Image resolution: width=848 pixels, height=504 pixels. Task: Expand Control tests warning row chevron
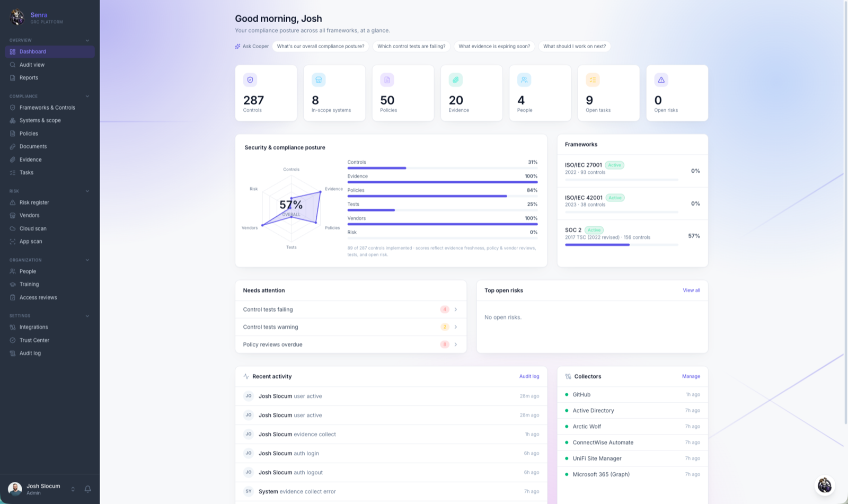coord(456,327)
